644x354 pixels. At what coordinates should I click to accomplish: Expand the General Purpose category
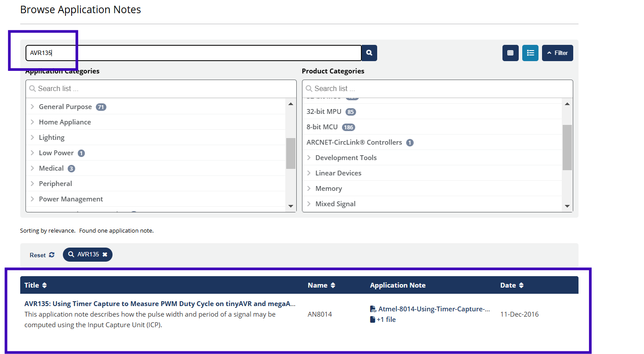click(32, 107)
